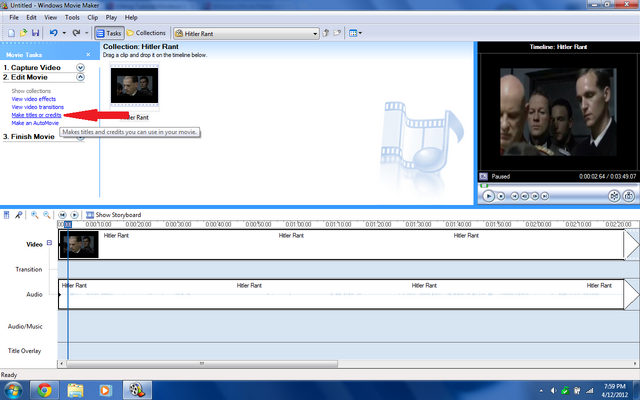
Task: Click View video effects link
Action: tap(33, 99)
